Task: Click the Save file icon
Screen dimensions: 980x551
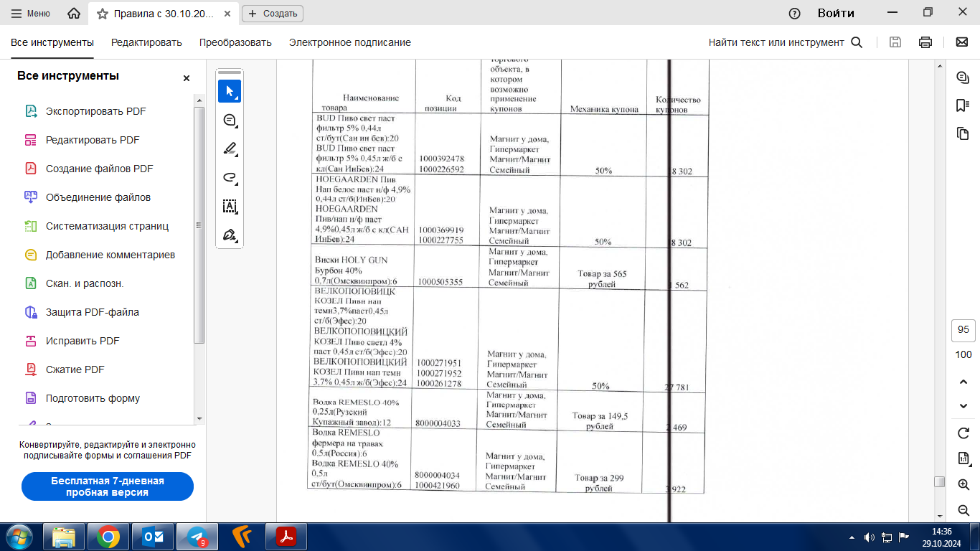Action: point(895,42)
